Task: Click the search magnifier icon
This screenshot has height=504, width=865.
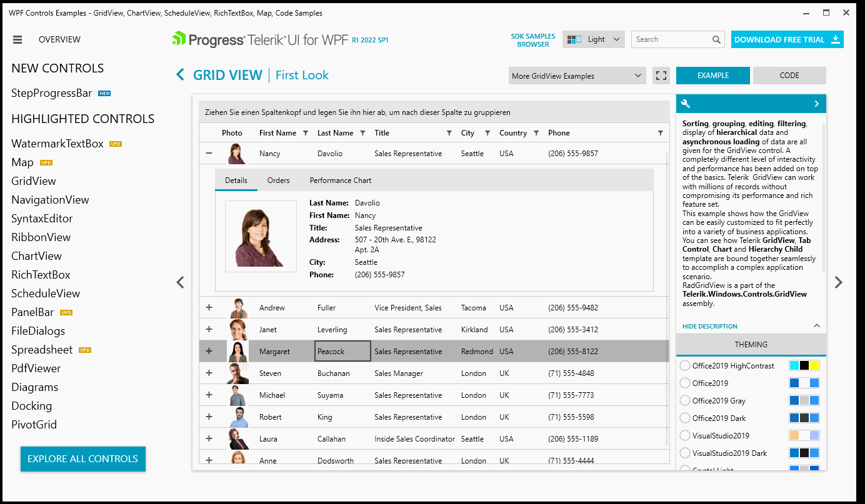Action: click(716, 39)
